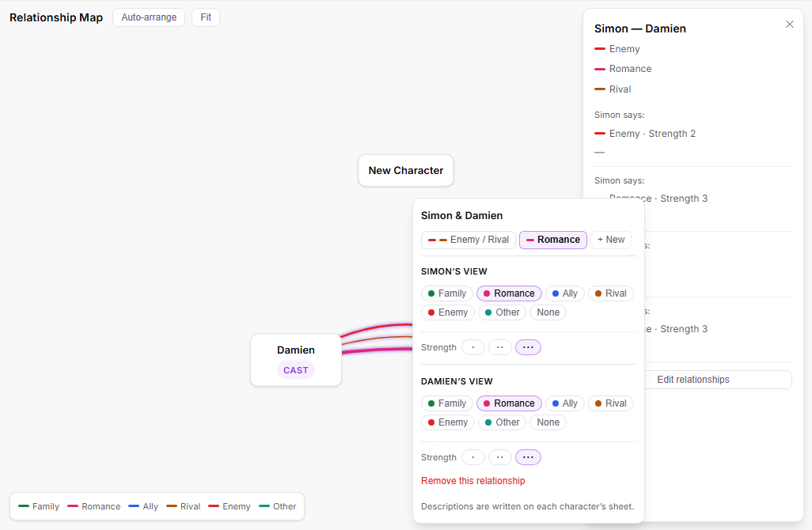Choose three-dot strength in Damien's view
The image size is (812, 530).
tap(528, 457)
